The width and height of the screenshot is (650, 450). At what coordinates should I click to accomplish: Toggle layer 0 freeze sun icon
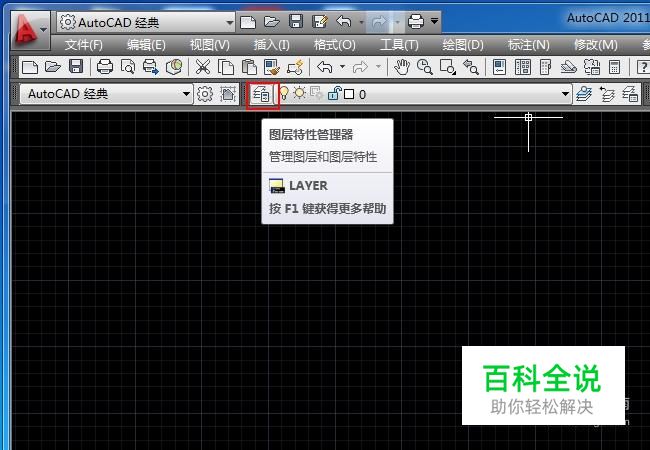pyautogui.click(x=299, y=93)
